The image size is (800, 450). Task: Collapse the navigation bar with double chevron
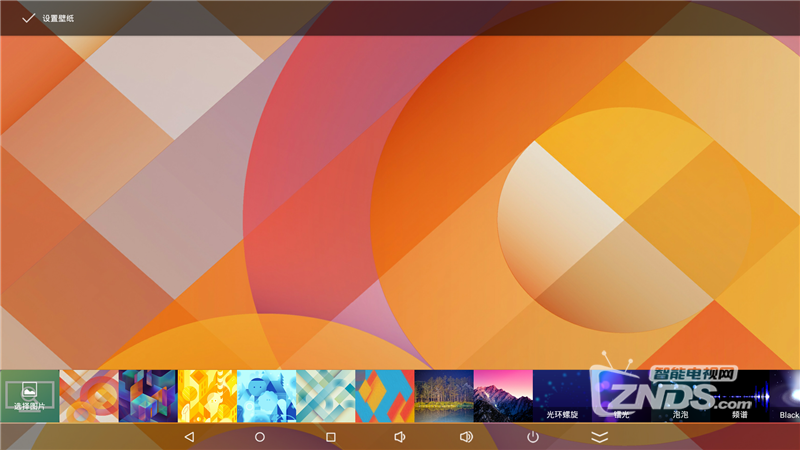coord(600,437)
